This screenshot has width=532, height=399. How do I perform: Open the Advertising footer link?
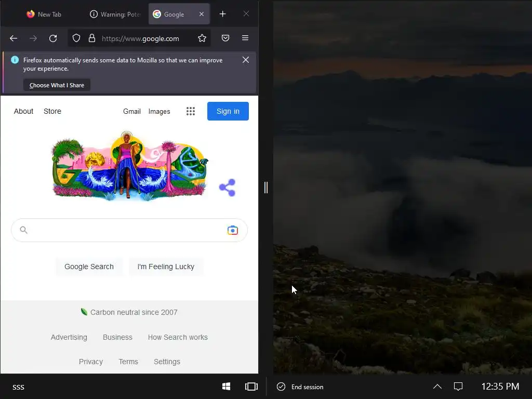(x=69, y=337)
